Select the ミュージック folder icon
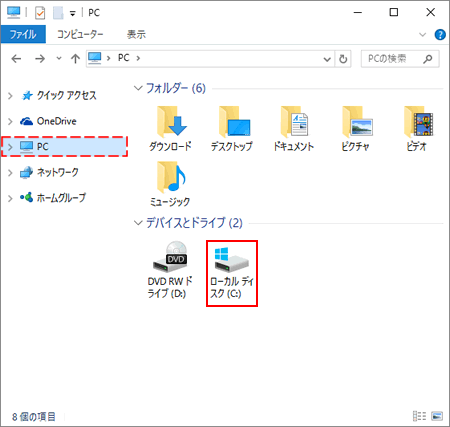Image resolution: width=450 pixels, height=427 pixels. [x=170, y=184]
